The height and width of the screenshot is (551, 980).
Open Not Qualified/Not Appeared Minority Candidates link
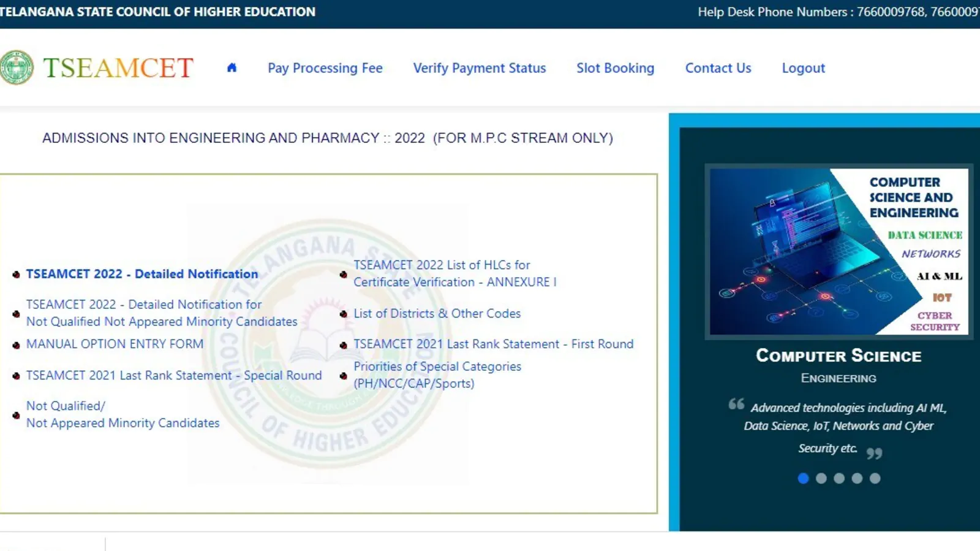(123, 414)
